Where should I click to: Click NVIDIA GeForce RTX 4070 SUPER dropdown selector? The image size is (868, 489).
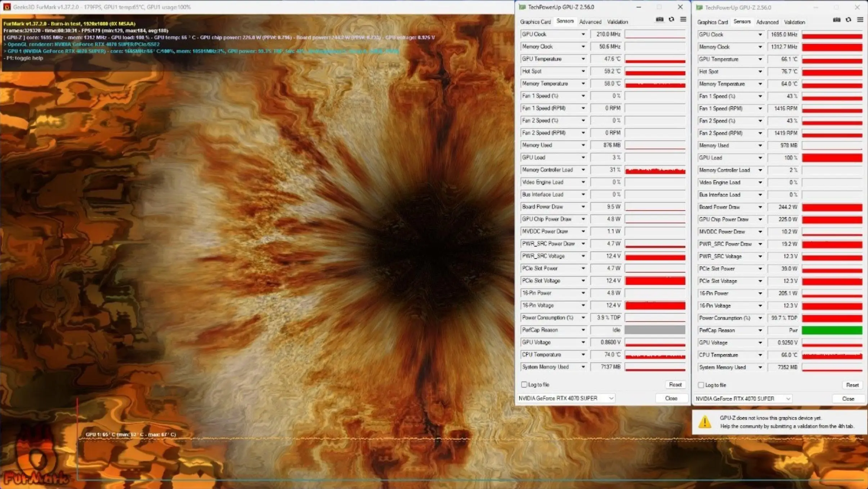point(566,398)
